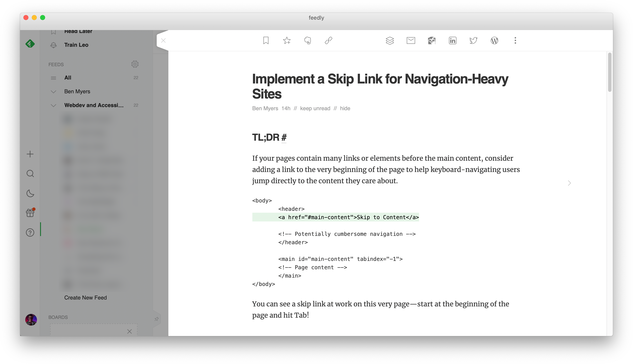Open feeds settings gear icon
This screenshot has width=633, height=364.
(135, 64)
